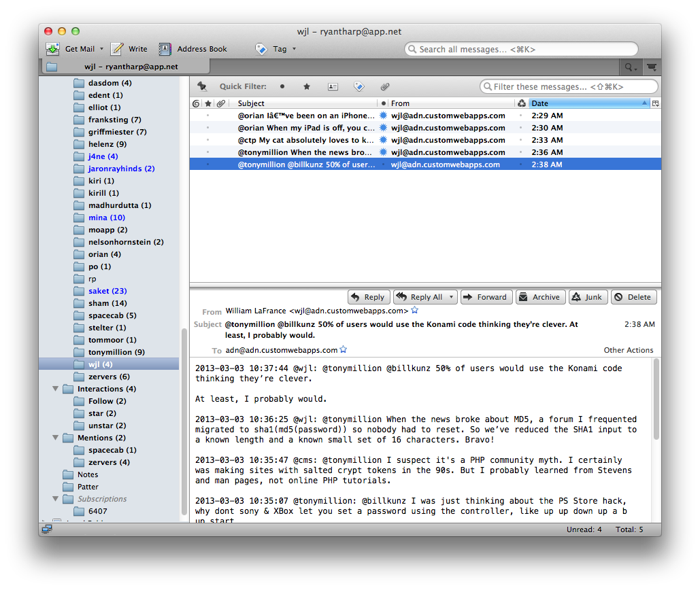Screen dimensions: 700x590
Task: Collapse the Mentions folder
Action: pos(55,438)
